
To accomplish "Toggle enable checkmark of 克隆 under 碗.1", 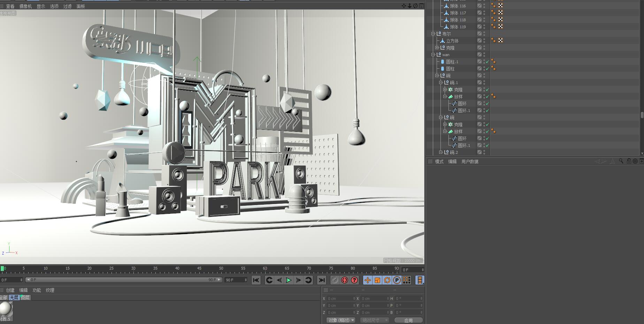I will pos(488,90).
